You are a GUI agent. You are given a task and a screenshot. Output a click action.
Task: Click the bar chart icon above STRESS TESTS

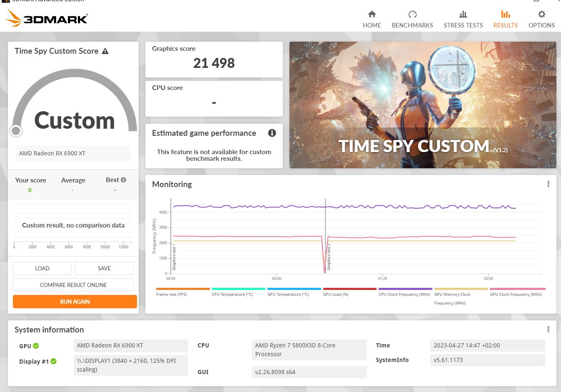coord(463,14)
